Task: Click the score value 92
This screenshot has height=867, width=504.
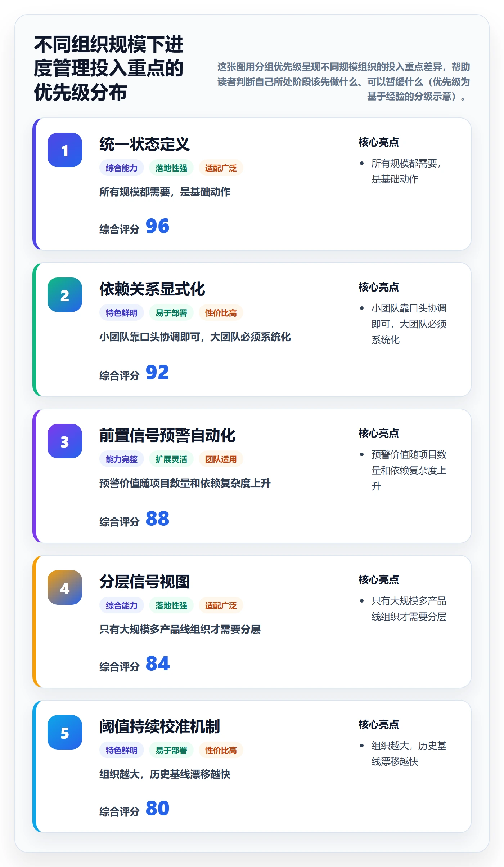Action: 157,373
